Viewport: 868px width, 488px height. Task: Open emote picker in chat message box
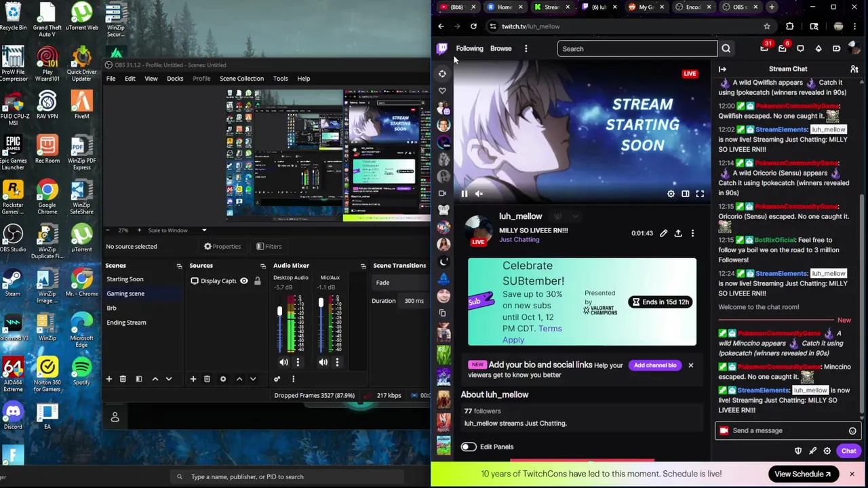[x=852, y=431]
